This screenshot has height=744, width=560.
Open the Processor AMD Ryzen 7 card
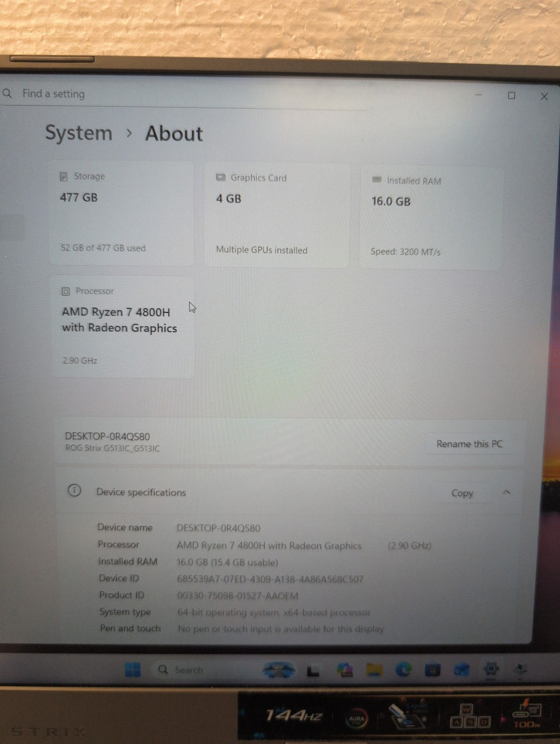(x=123, y=327)
